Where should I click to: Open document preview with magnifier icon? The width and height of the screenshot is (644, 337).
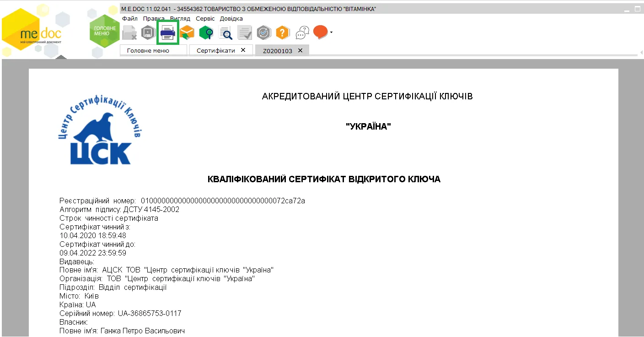(225, 33)
